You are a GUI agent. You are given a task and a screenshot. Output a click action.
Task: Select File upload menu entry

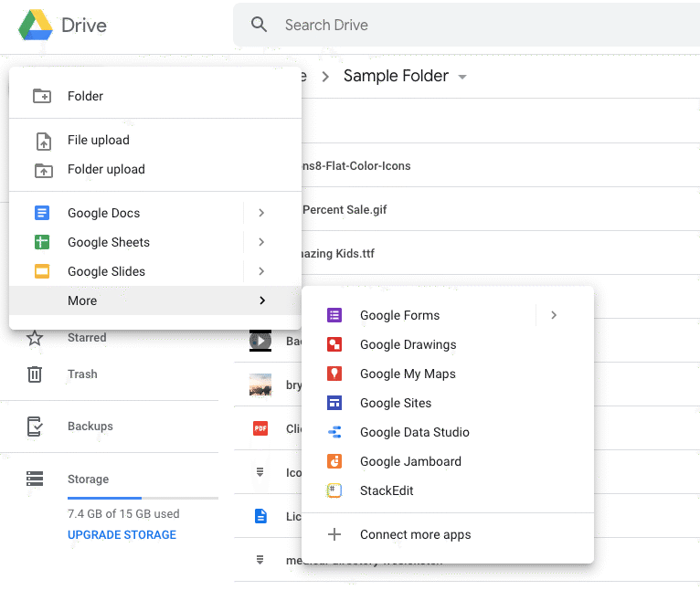click(155, 140)
